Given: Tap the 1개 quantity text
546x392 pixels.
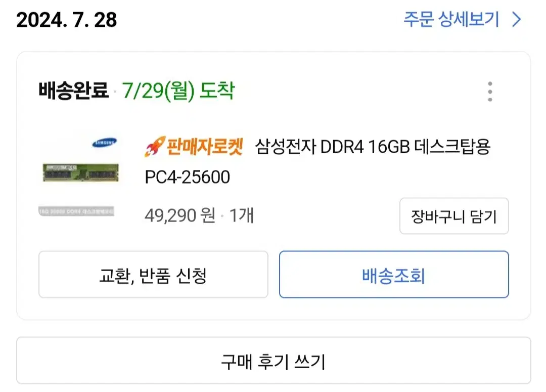Looking at the screenshot, I should tap(241, 215).
